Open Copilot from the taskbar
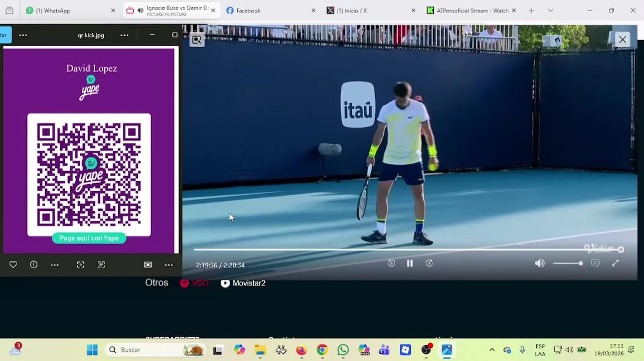Screen dimensions: 644x361 click(239, 350)
